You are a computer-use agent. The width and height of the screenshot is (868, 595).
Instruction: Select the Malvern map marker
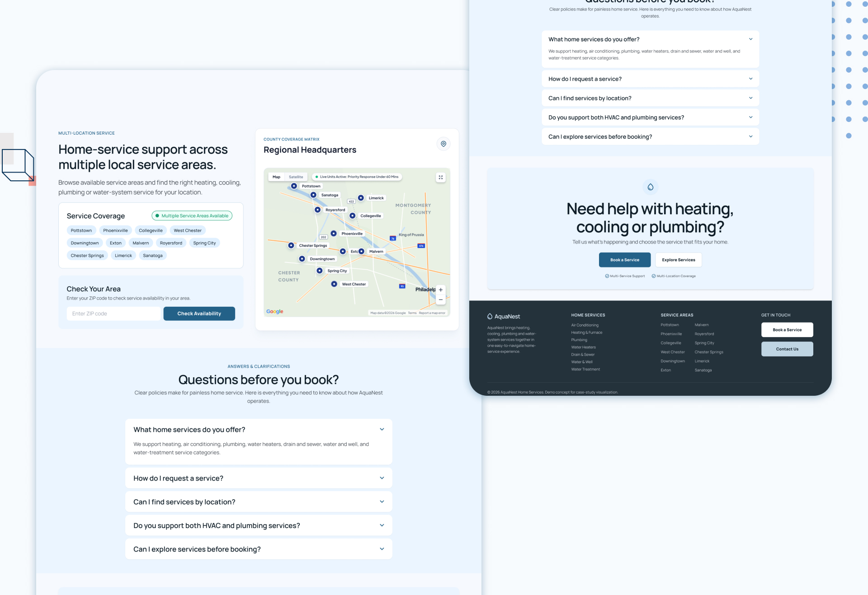[361, 251]
